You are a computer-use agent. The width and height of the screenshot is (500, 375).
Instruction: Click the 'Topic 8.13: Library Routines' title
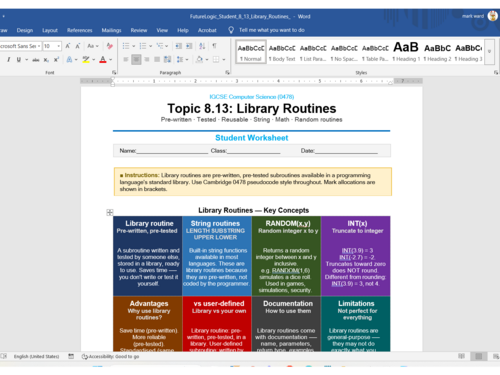252,109
